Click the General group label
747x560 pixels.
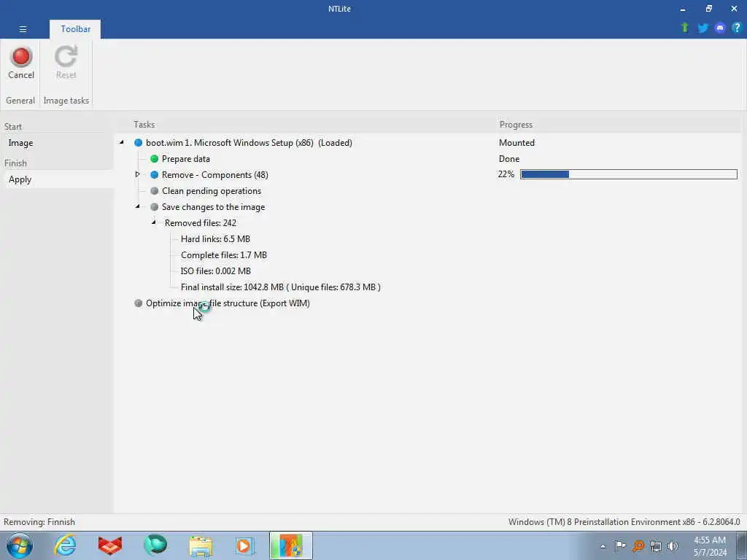click(20, 101)
